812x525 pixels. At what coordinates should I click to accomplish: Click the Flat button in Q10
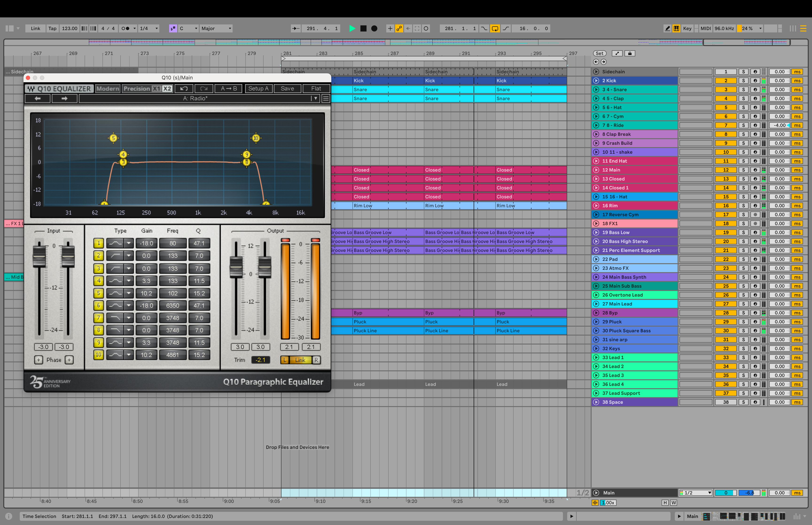[316, 89]
